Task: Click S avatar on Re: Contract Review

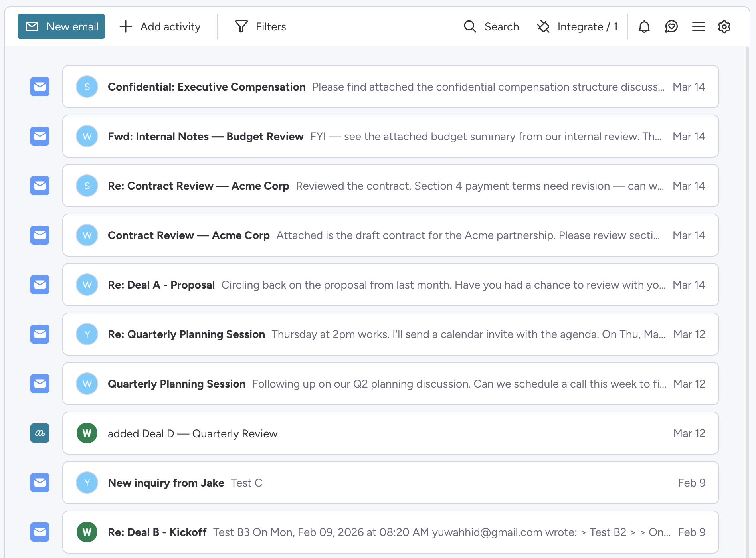Action: [x=87, y=186]
